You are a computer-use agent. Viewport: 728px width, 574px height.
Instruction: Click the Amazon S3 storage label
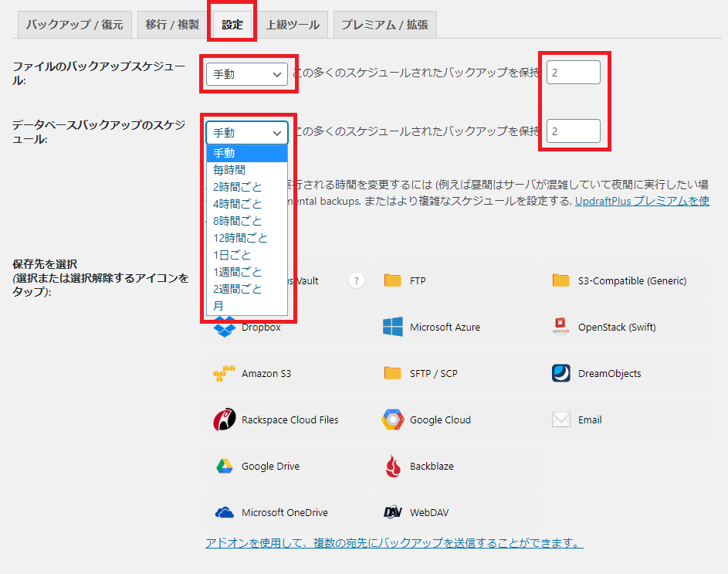[x=266, y=374]
